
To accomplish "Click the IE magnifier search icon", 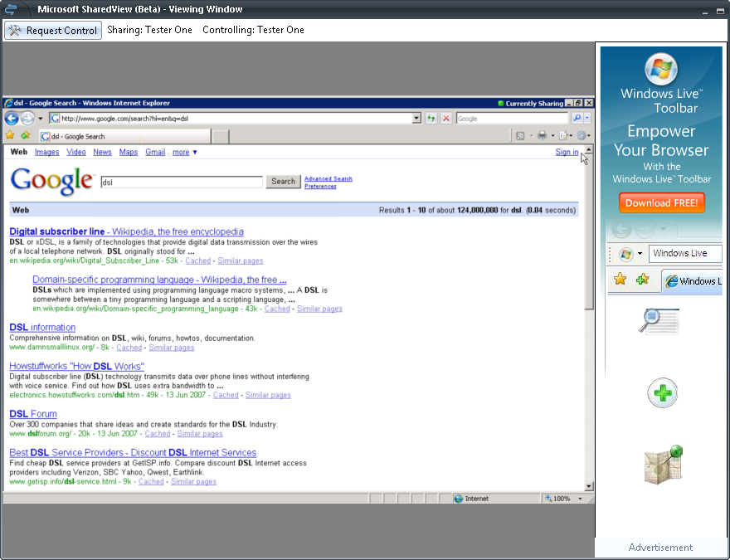I will pyautogui.click(x=577, y=119).
